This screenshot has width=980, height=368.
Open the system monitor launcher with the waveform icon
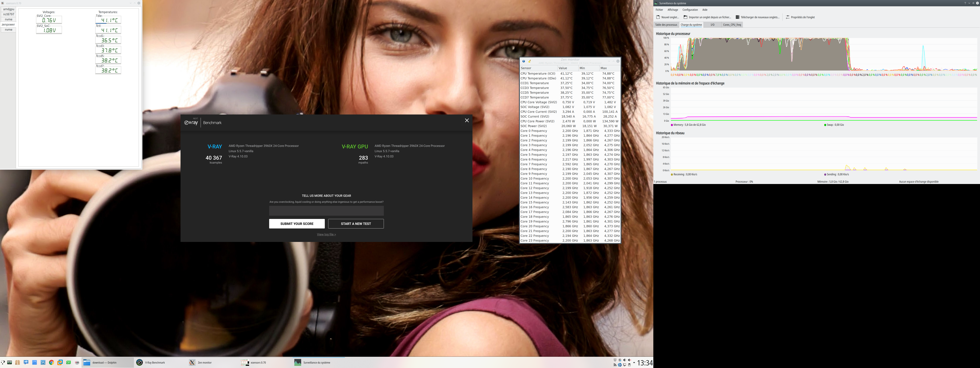click(x=43, y=362)
